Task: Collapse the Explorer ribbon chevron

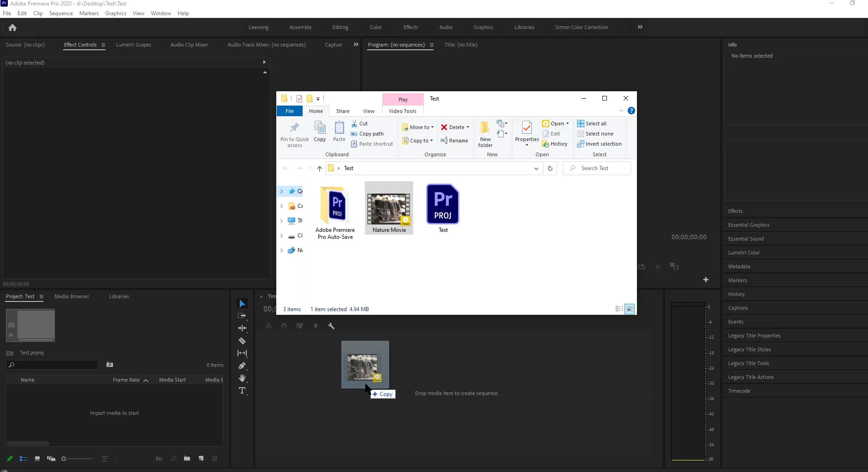Action: 621,111
